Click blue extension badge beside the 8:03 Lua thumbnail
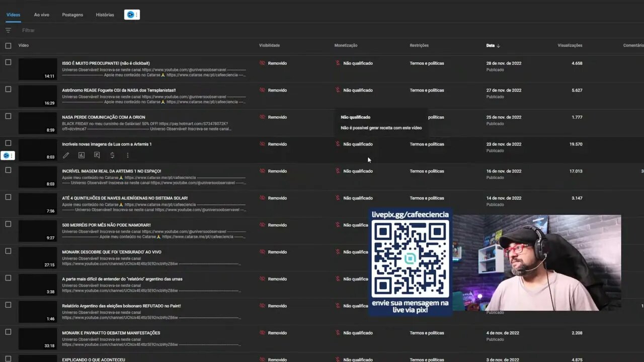The image size is (644, 362). pyautogui.click(x=8, y=156)
